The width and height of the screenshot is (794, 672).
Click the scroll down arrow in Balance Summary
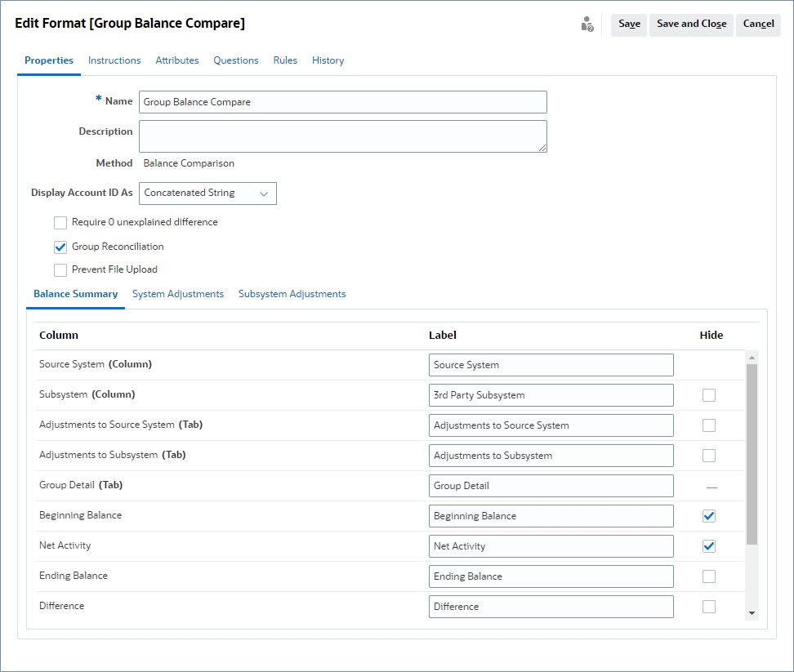point(752,613)
